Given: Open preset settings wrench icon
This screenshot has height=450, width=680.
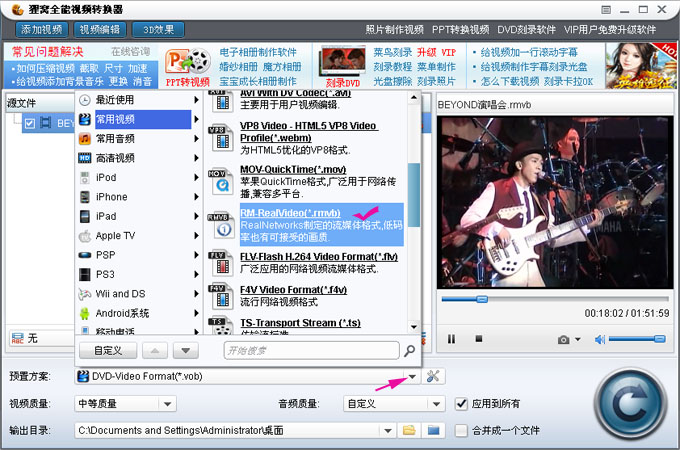Looking at the screenshot, I should [434, 376].
